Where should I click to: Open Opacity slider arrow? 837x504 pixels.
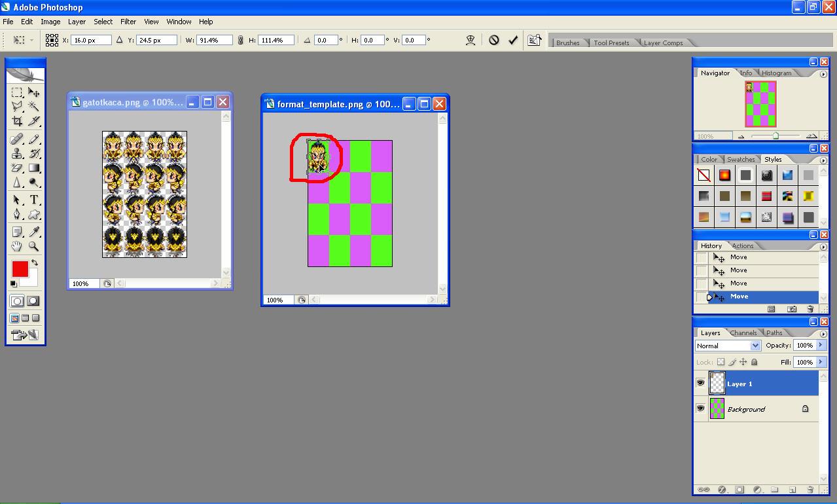tap(821, 345)
